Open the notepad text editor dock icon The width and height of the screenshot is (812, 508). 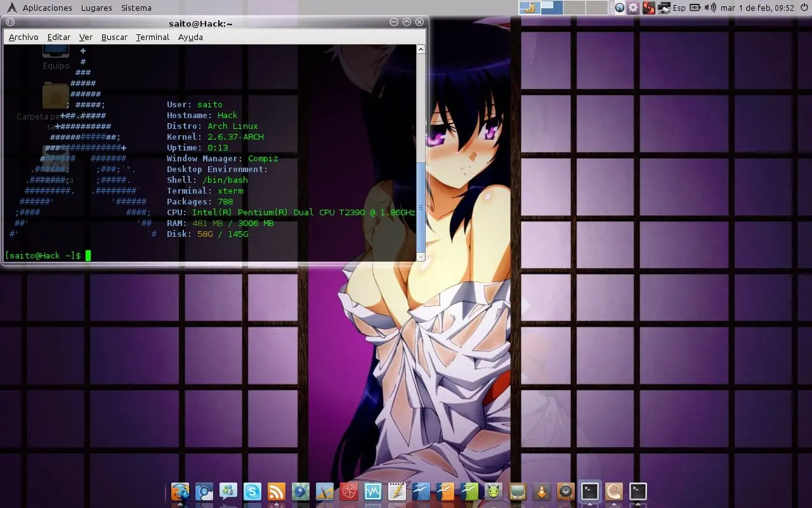click(397, 491)
